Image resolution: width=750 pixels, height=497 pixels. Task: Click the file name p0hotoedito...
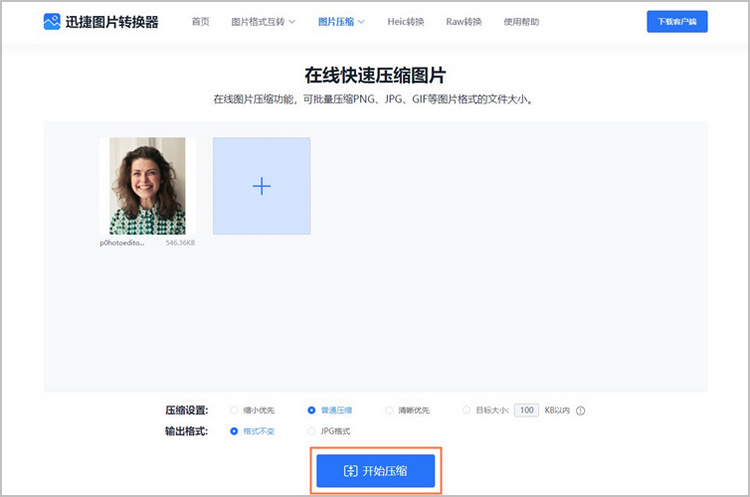pyautogui.click(x=121, y=243)
